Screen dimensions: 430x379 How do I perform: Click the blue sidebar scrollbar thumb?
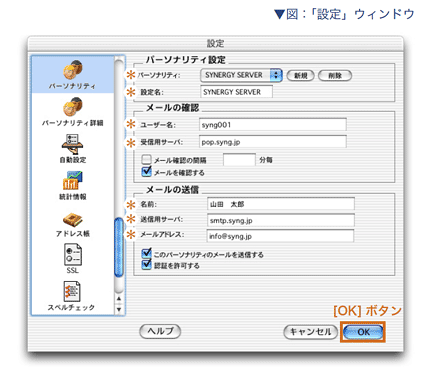pos(119,247)
